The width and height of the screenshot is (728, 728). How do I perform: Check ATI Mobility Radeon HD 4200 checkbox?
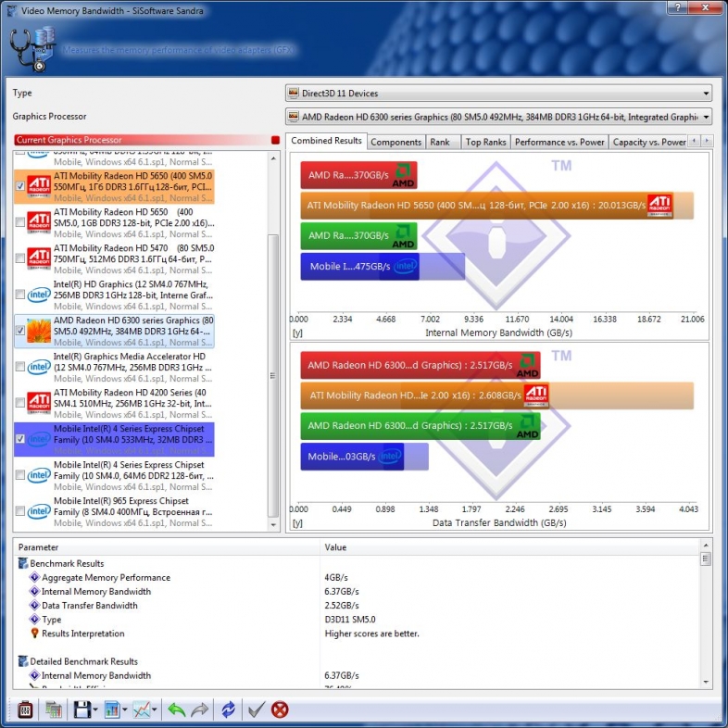point(20,403)
